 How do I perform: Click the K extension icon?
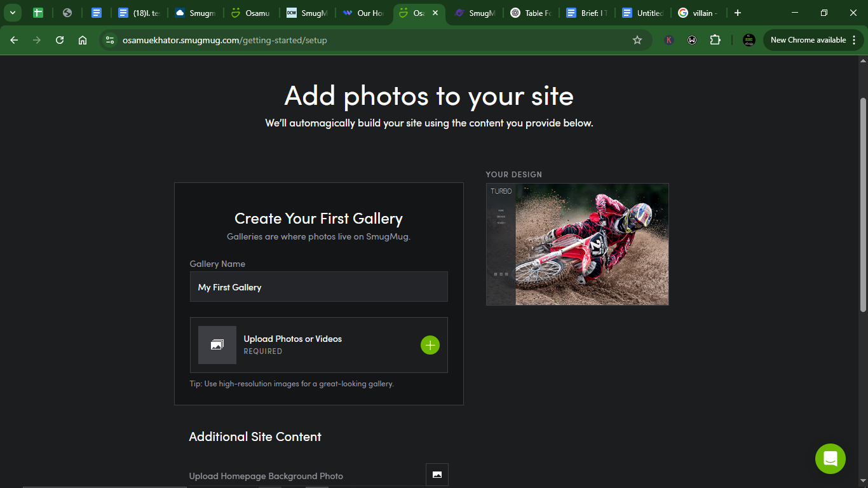coord(669,40)
